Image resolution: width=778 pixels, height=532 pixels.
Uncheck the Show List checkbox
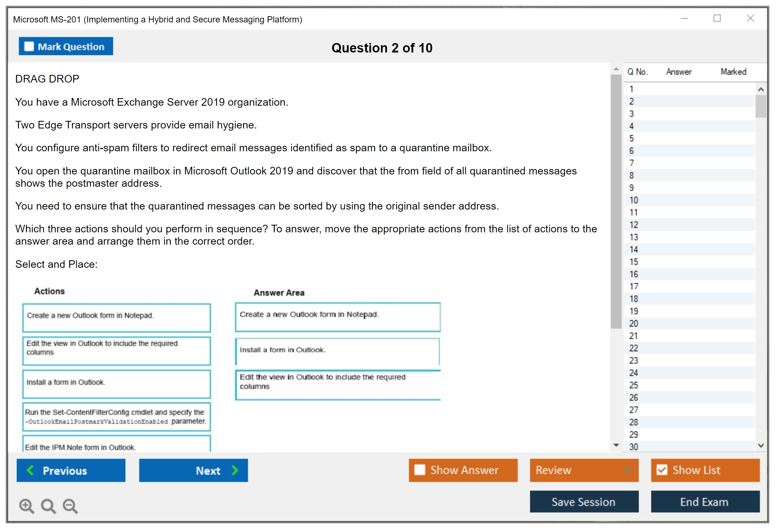(x=662, y=470)
